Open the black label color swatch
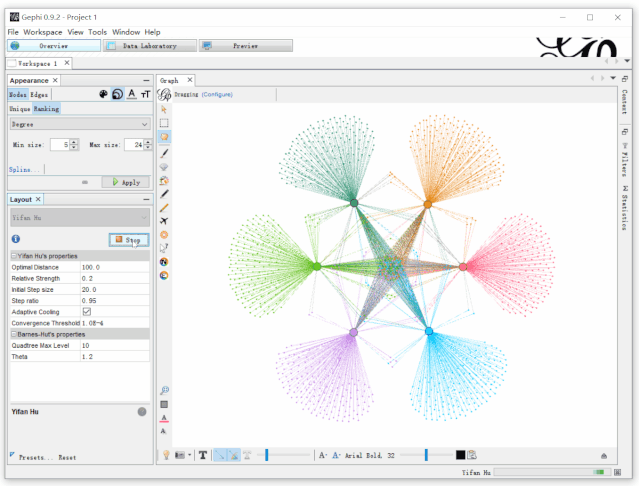 pyautogui.click(x=461, y=455)
